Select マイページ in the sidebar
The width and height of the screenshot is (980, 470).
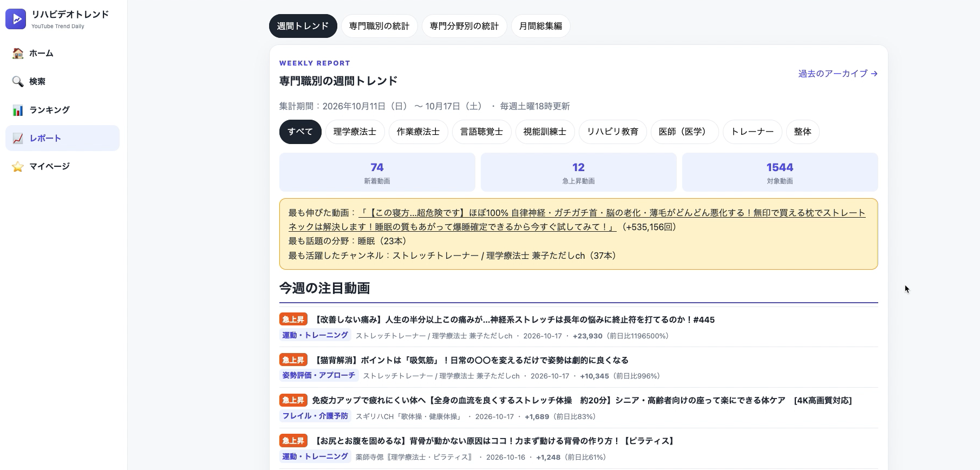coord(62,166)
